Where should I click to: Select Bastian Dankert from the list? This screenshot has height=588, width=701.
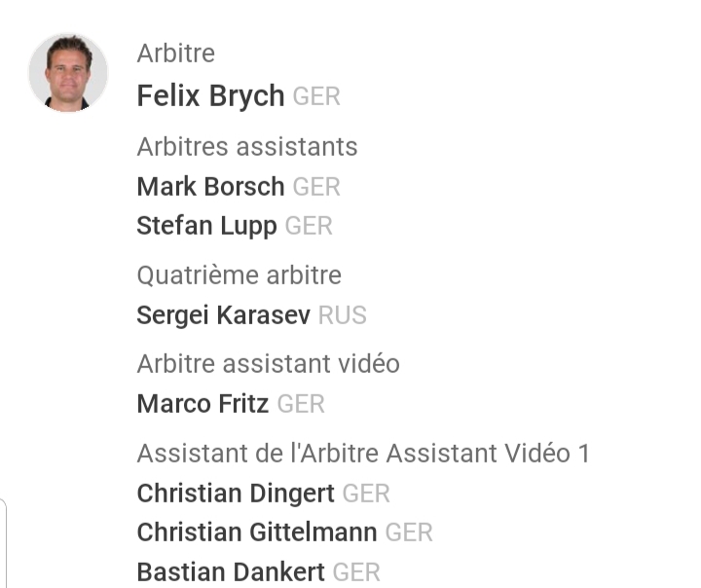(231, 572)
